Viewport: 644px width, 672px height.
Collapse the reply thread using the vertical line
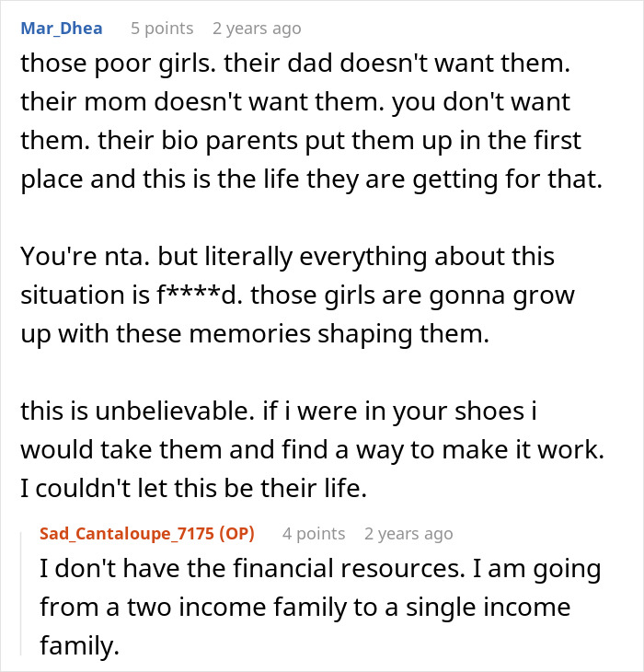coord(21,589)
